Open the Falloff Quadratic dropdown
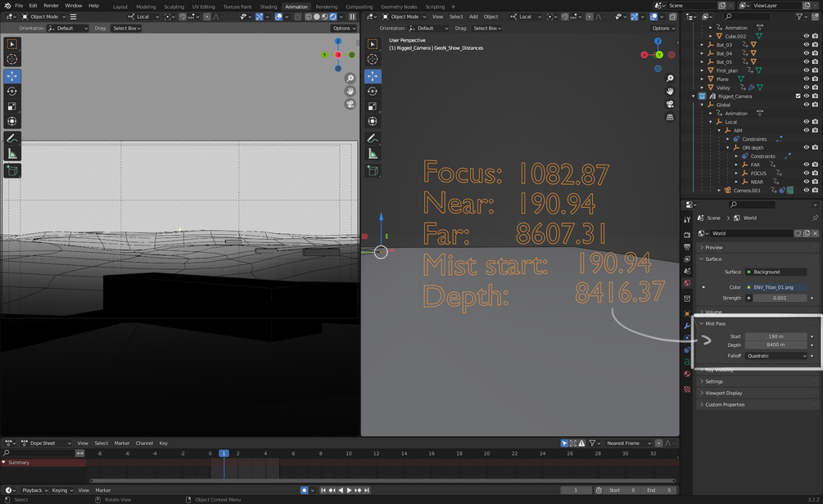 [776, 356]
